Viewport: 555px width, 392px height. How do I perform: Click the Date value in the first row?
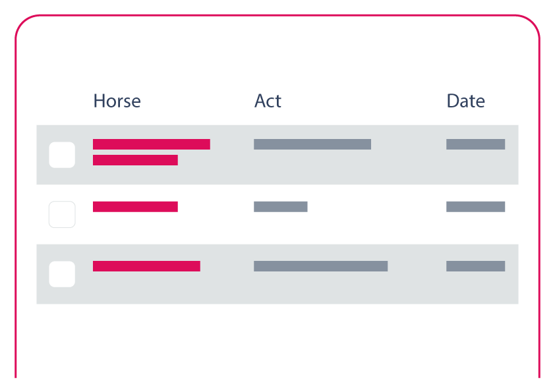point(475,144)
